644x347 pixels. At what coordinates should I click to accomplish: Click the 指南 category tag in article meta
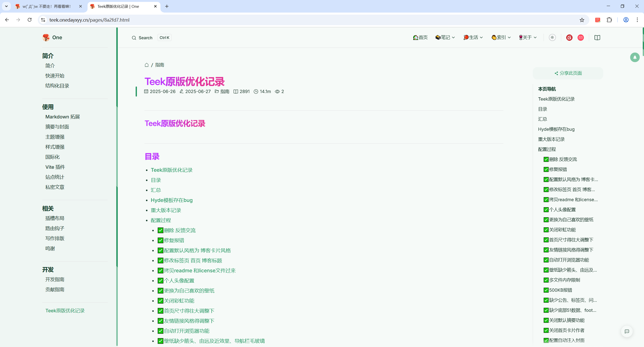[225, 92]
